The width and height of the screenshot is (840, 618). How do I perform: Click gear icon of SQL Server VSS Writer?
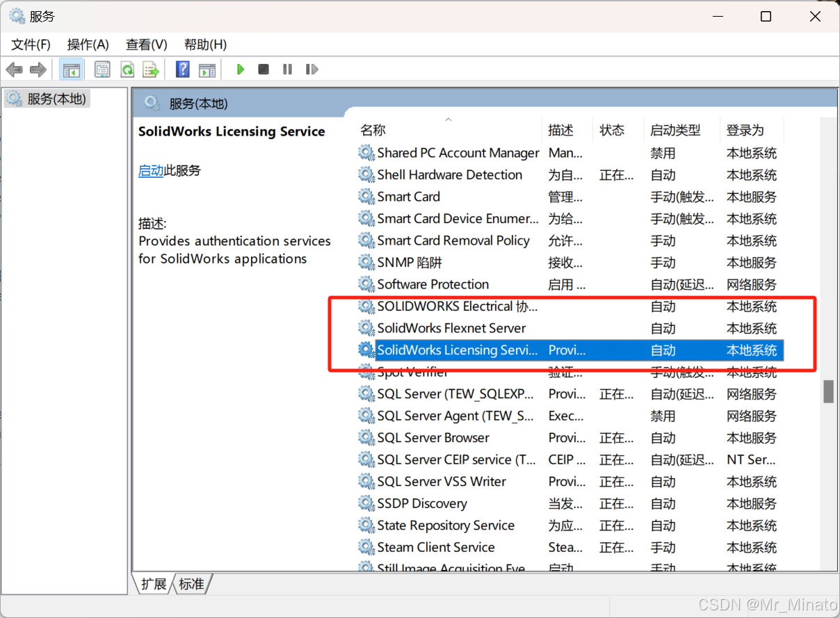tap(366, 482)
